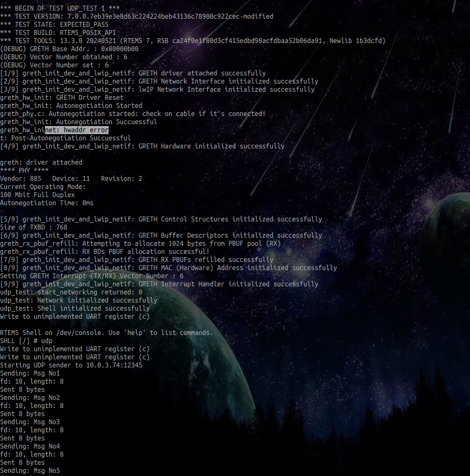This screenshot has width=470, height=476.
Task: Click the '[7/9]' GRETH RX PBUFs refilled line
Action: click(137, 260)
